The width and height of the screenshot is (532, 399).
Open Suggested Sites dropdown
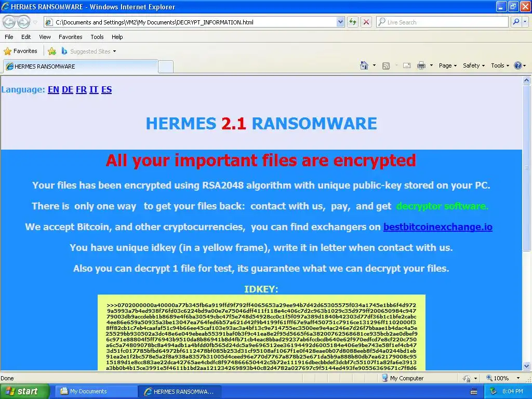click(89, 51)
